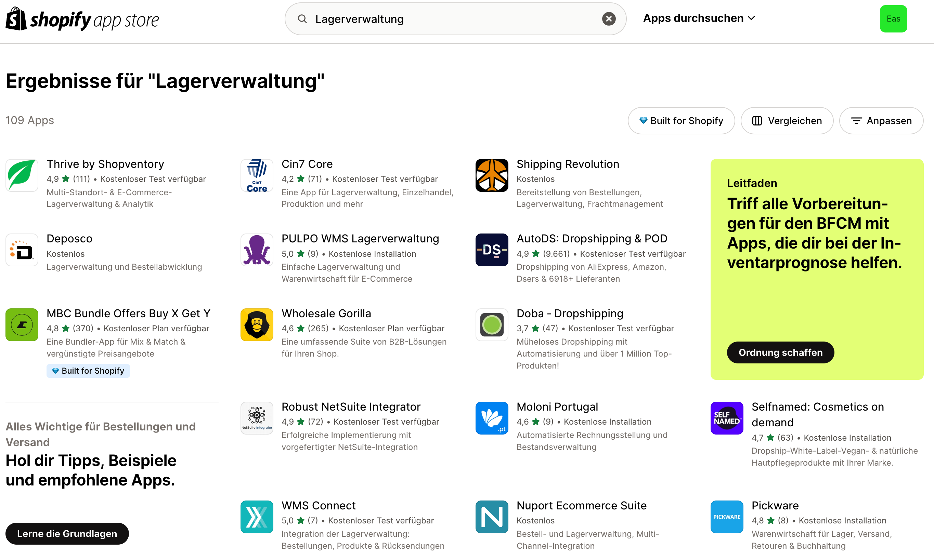The width and height of the screenshot is (934, 560).
Task: Click Ordnung schaffen action button
Action: (x=781, y=352)
